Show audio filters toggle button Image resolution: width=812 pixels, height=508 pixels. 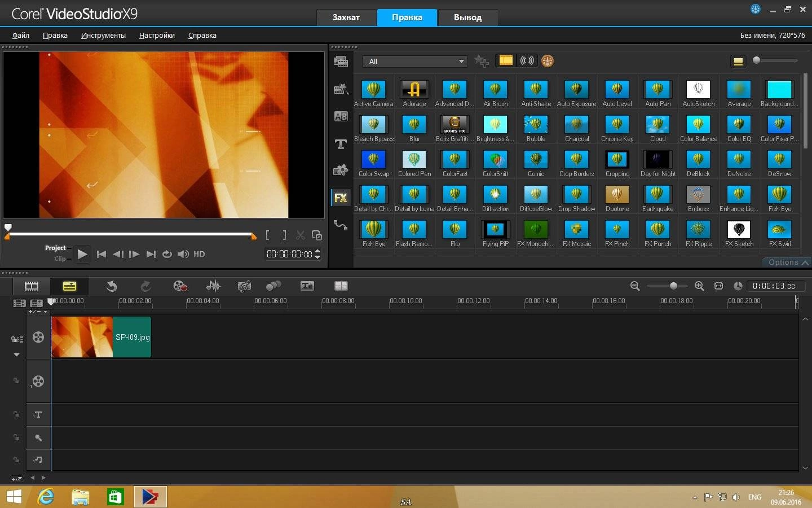(x=527, y=60)
